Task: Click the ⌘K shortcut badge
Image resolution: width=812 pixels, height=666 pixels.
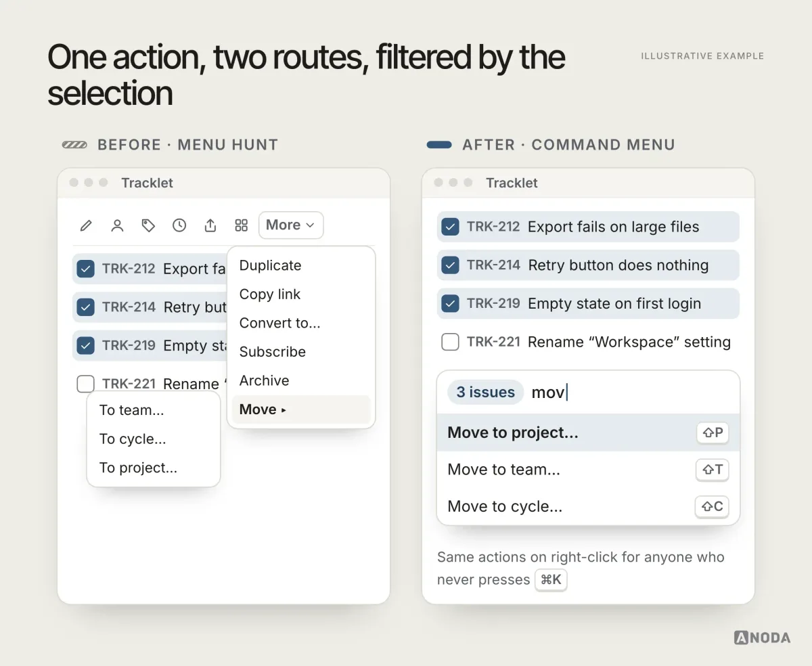Action: click(551, 580)
